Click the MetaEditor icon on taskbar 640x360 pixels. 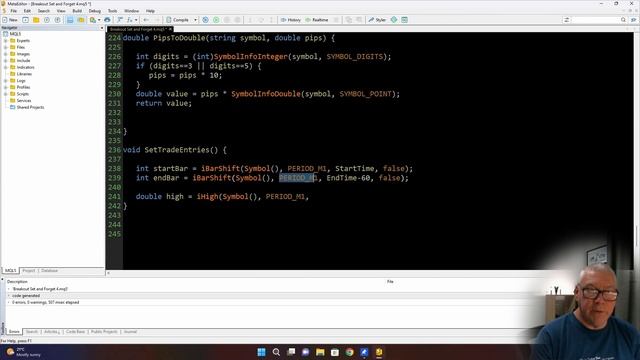pyautogui.click(x=379, y=352)
